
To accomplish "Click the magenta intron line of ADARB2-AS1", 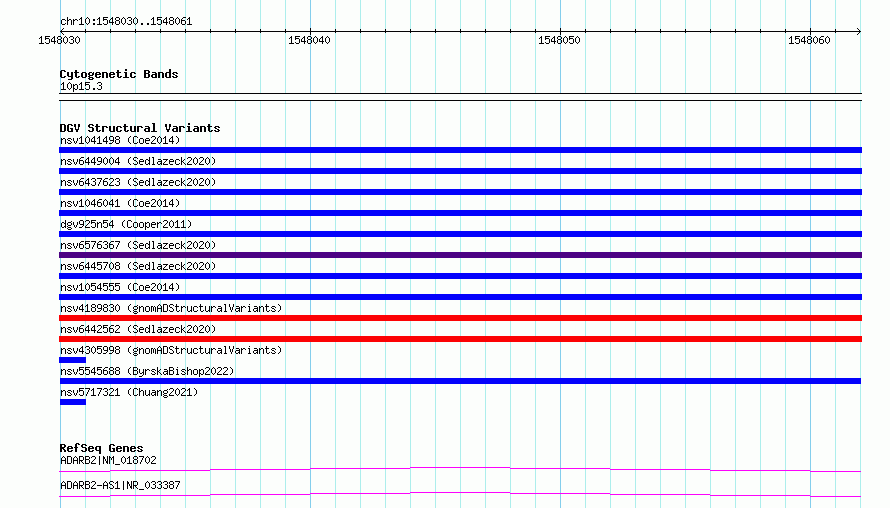I will pyautogui.click(x=460, y=493).
